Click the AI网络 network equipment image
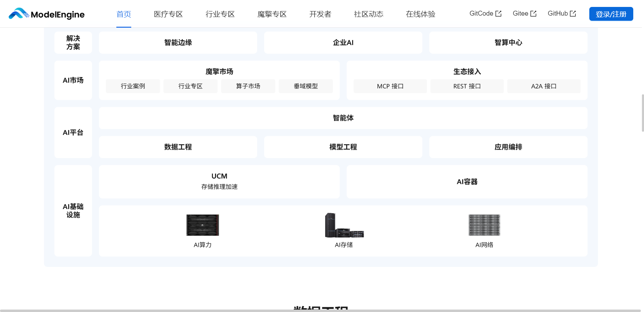Image resolution: width=644 pixels, height=312 pixels. (x=484, y=225)
